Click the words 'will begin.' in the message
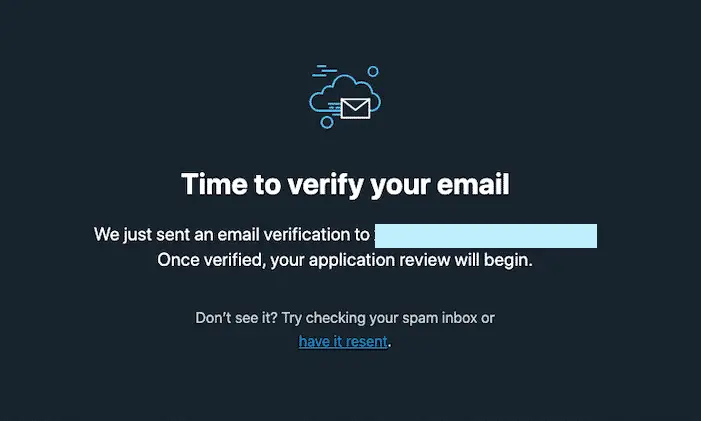701x421 pixels. [494, 260]
